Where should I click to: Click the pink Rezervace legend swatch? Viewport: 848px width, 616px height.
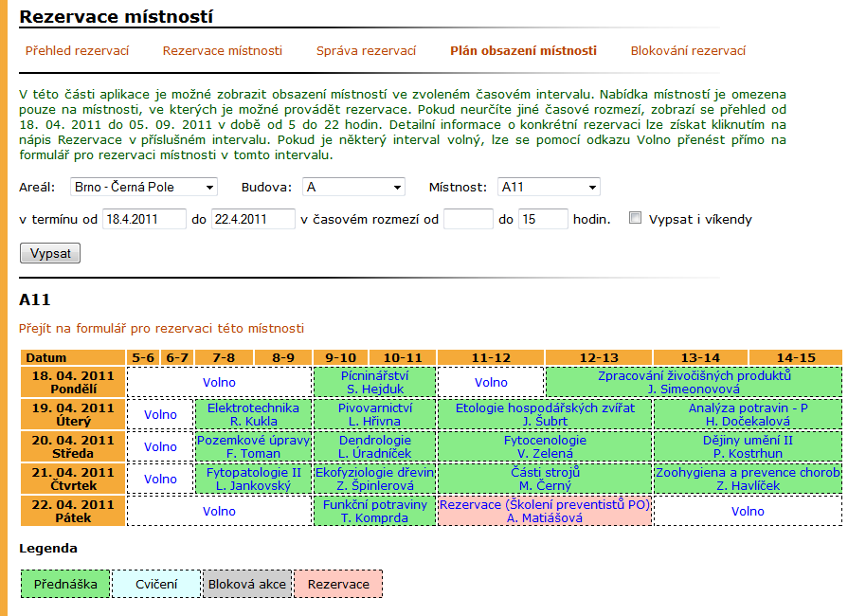[x=338, y=584]
